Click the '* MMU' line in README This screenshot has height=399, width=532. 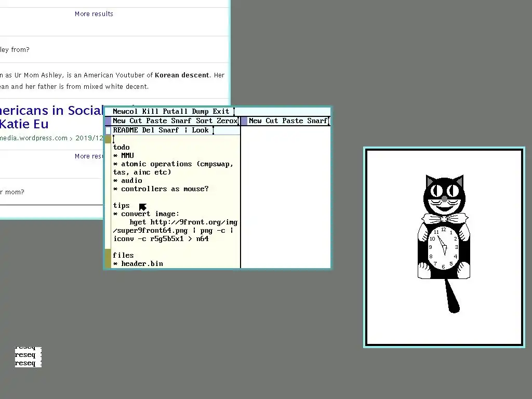[x=124, y=155]
